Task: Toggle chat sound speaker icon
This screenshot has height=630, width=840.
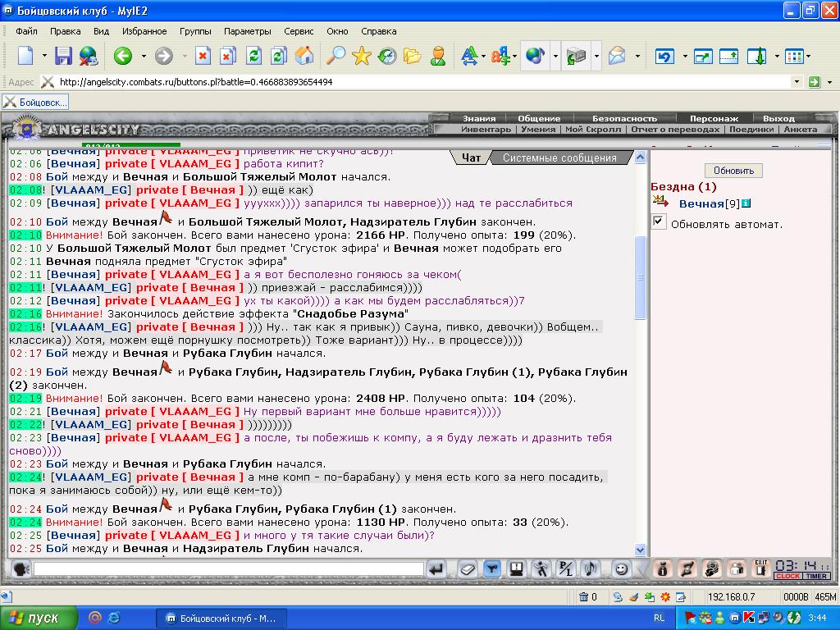Action: click(x=591, y=568)
